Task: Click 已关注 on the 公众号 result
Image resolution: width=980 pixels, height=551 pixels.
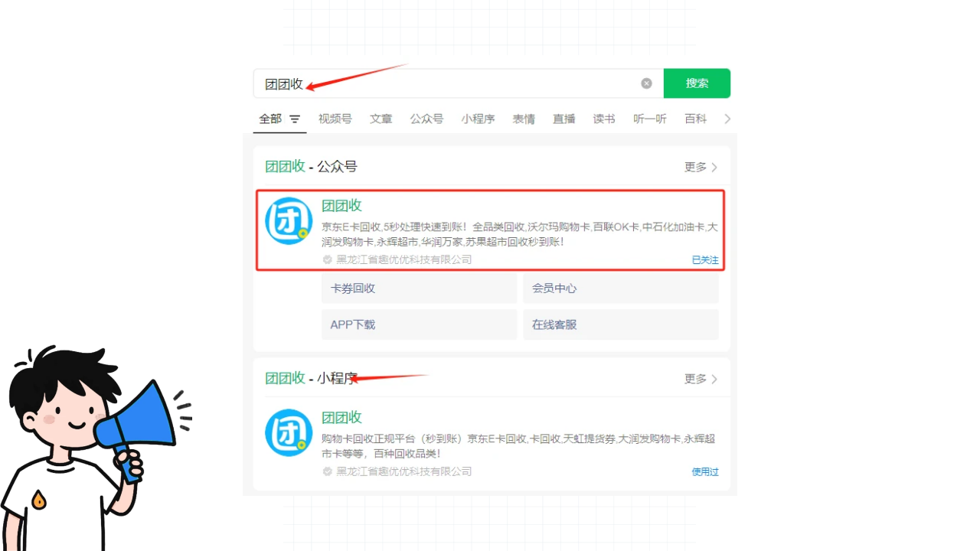Action: 705,260
